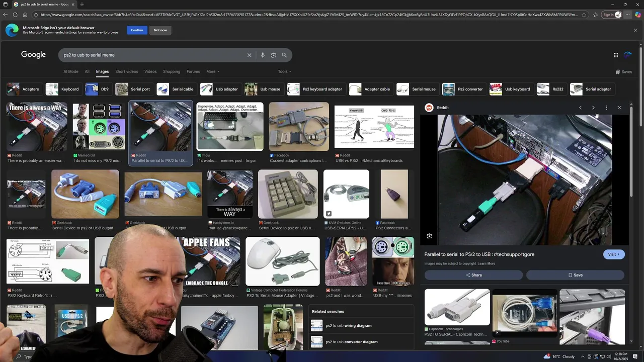
Task: Click the Google logo
Action: point(33,55)
